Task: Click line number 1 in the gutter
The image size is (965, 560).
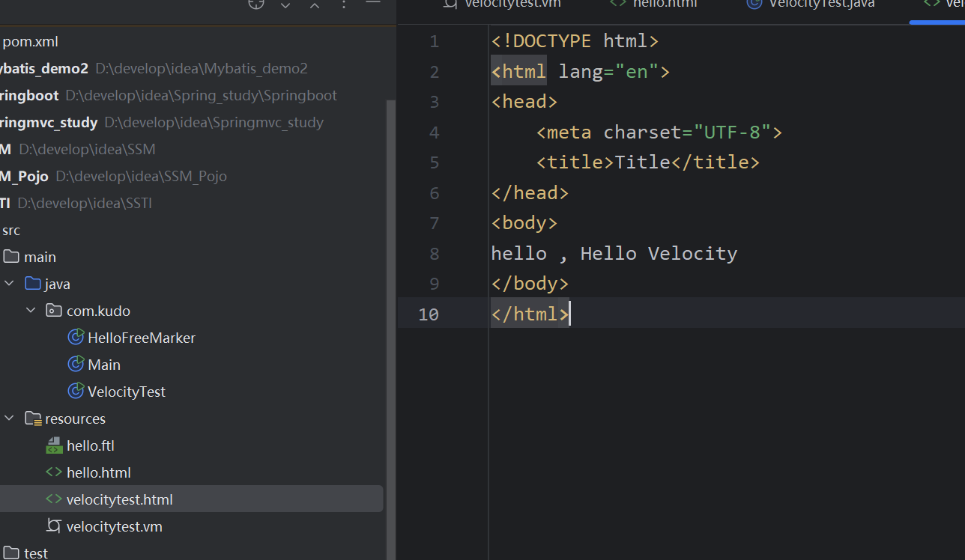Action: [434, 41]
